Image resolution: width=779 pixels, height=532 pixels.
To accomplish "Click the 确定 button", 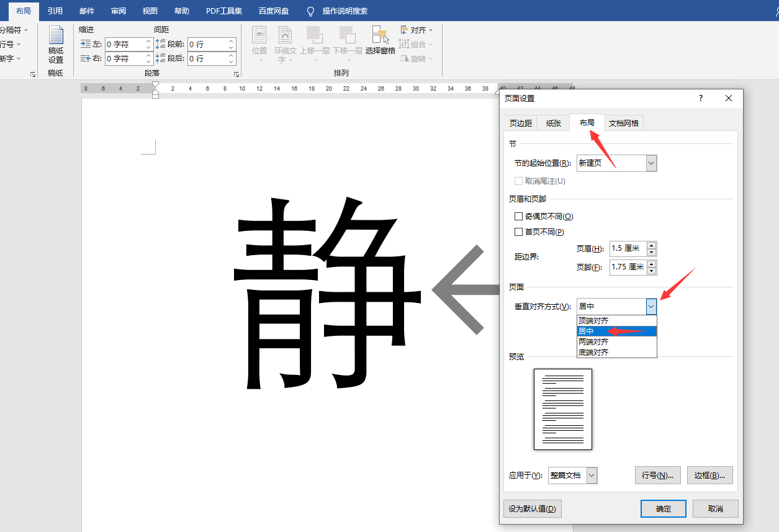I will tap(663, 508).
